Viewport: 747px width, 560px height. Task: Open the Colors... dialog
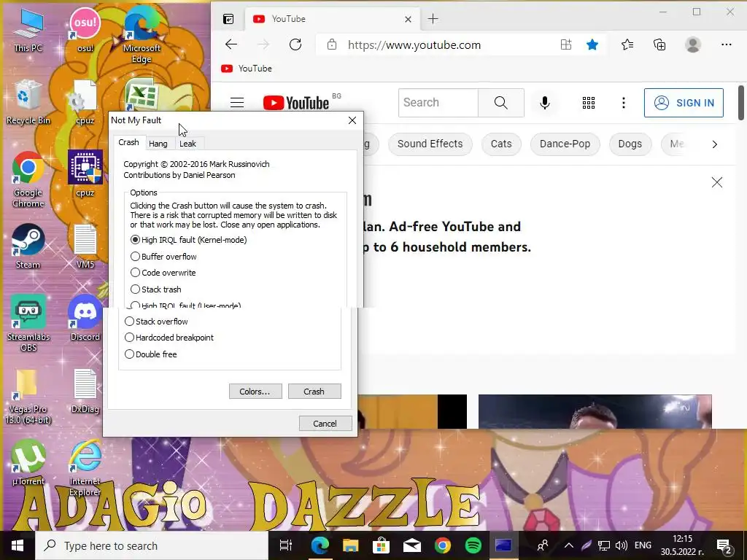(255, 392)
